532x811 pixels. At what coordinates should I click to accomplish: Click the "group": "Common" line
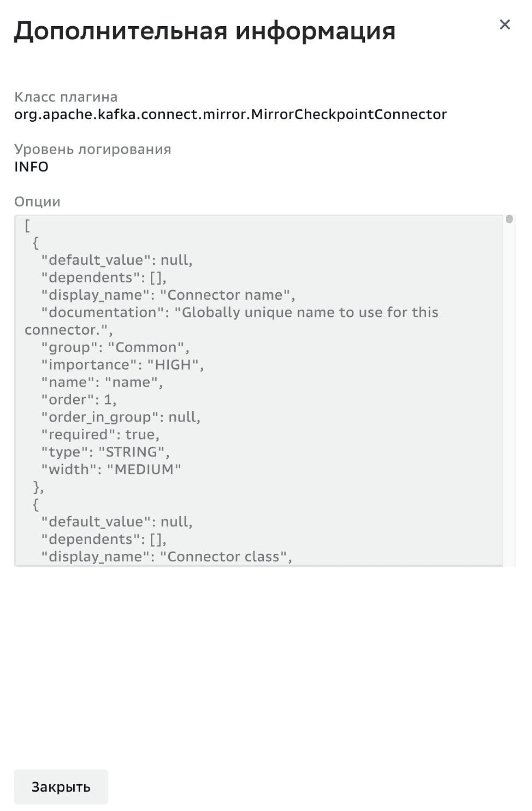tap(115, 347)
